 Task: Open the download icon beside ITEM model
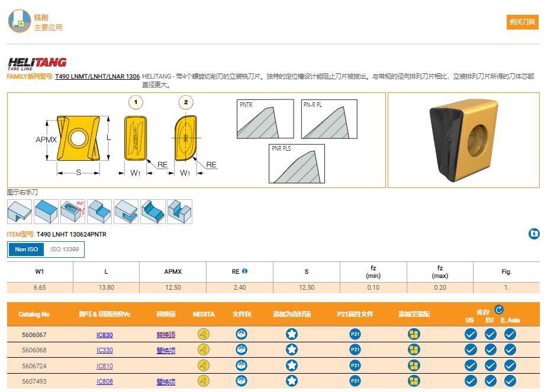coord(533,234)
